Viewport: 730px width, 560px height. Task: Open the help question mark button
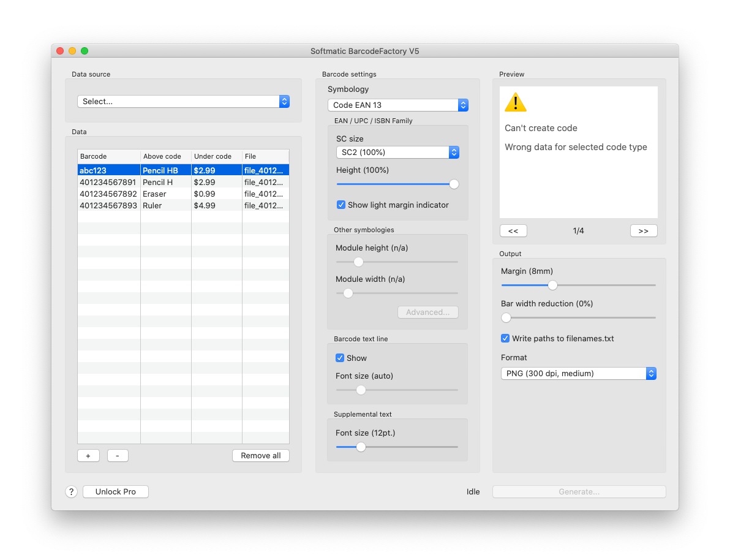click(71, 491)
